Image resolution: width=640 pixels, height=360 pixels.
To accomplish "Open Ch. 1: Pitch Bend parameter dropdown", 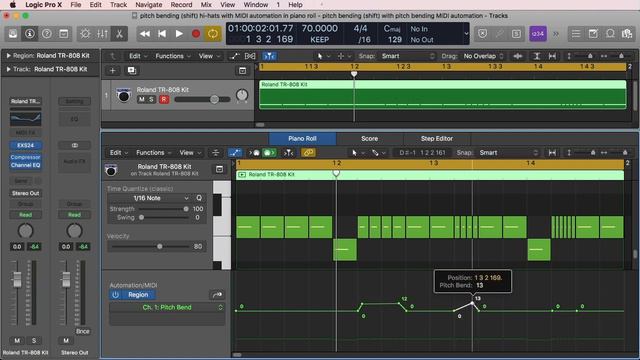I will (x=167, y=307).
